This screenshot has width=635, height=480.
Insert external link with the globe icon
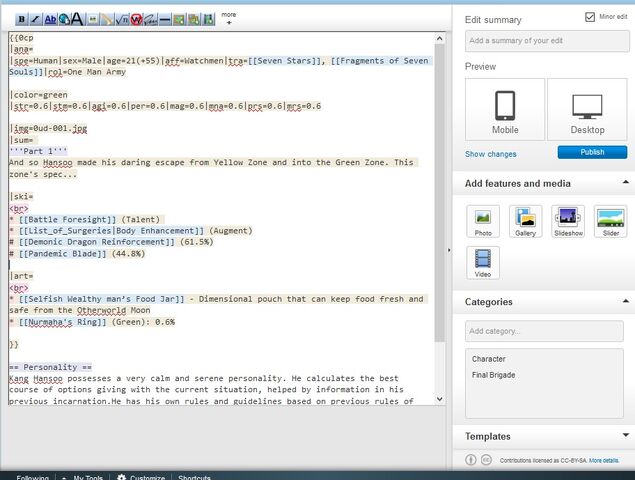coord(64,19)
